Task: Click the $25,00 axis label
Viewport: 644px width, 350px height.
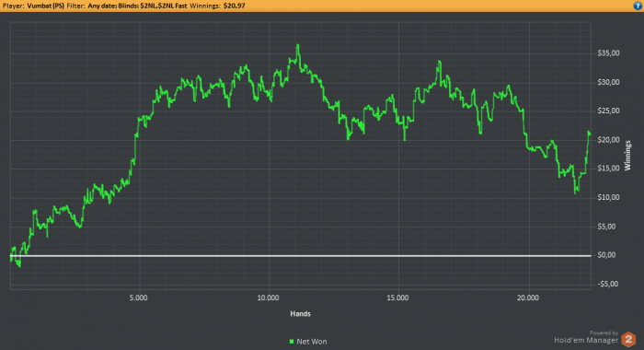Action: (x=609, y=111)
